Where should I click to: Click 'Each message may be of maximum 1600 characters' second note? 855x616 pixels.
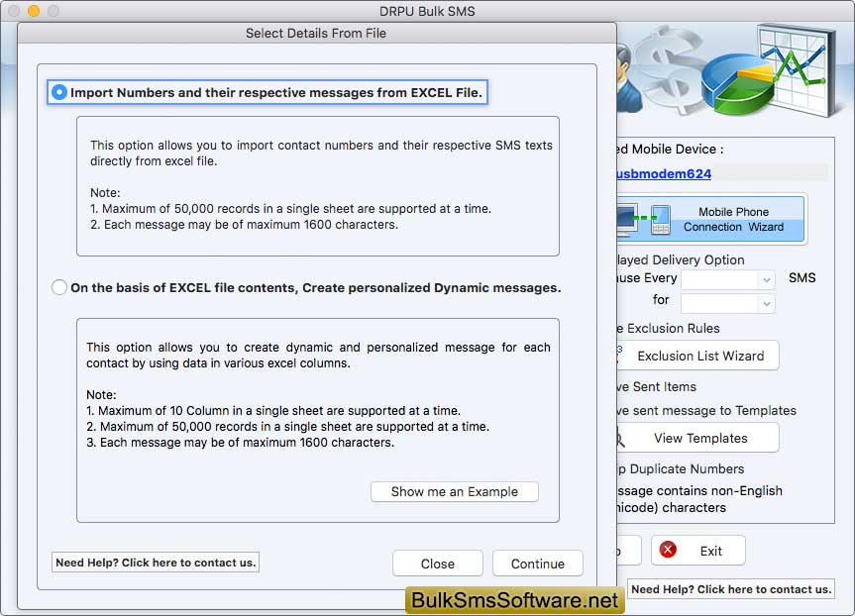click(x=240, y=442)
